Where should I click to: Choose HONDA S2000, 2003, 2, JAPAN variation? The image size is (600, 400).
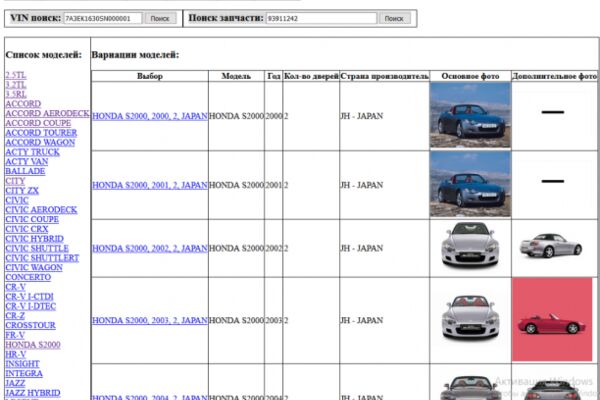(x=150, y=320)
